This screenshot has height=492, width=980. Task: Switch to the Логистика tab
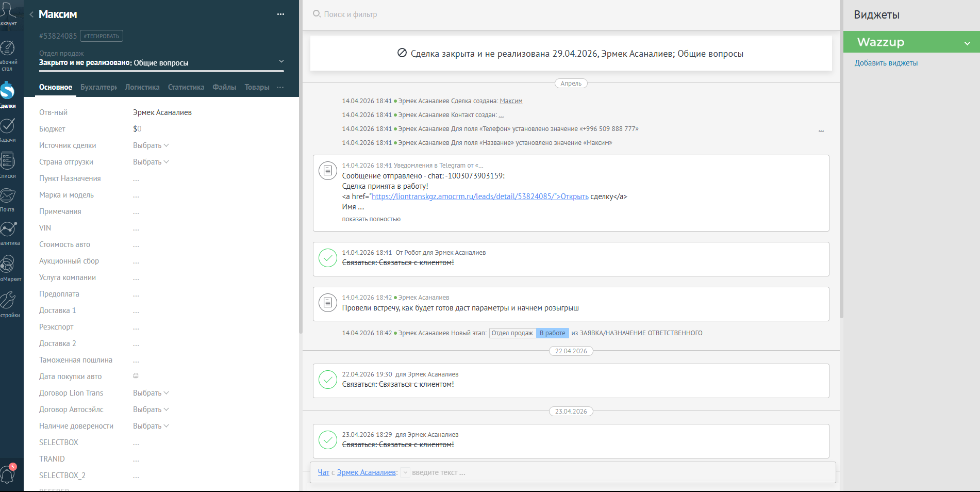(x=142, y=87)
